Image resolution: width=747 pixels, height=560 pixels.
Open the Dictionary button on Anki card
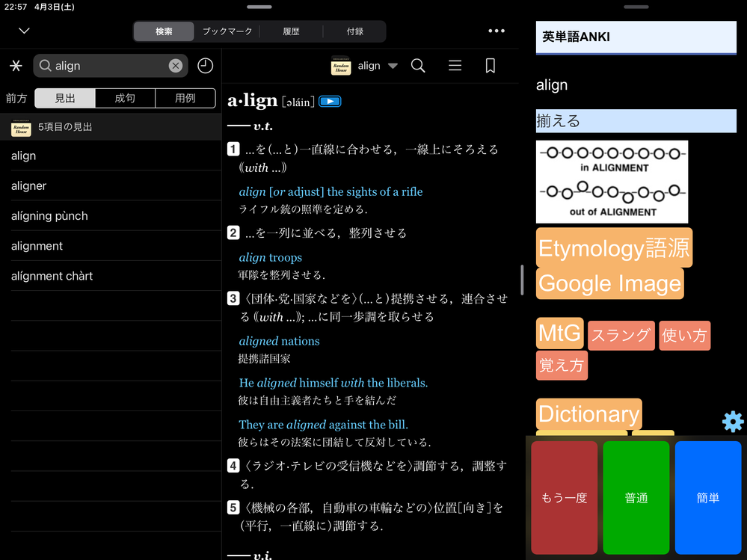click(x=588, y=413)
